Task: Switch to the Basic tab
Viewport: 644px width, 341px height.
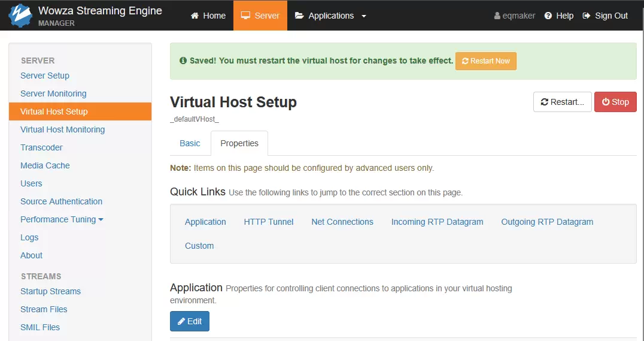Action: pos(190,143)
